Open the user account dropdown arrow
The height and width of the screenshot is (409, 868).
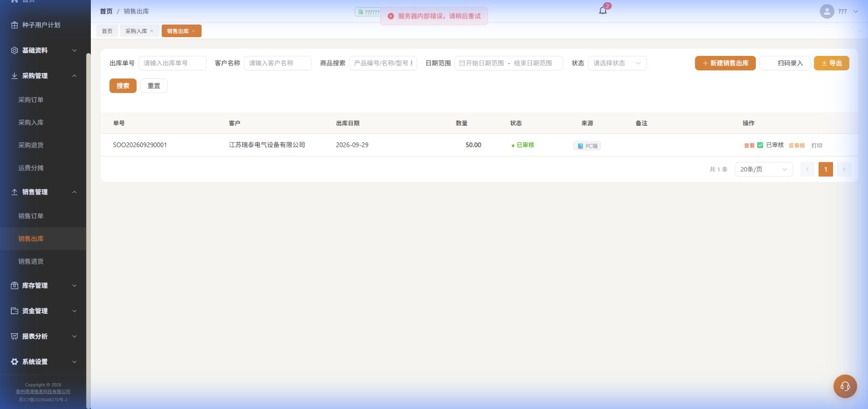(856, 11)
